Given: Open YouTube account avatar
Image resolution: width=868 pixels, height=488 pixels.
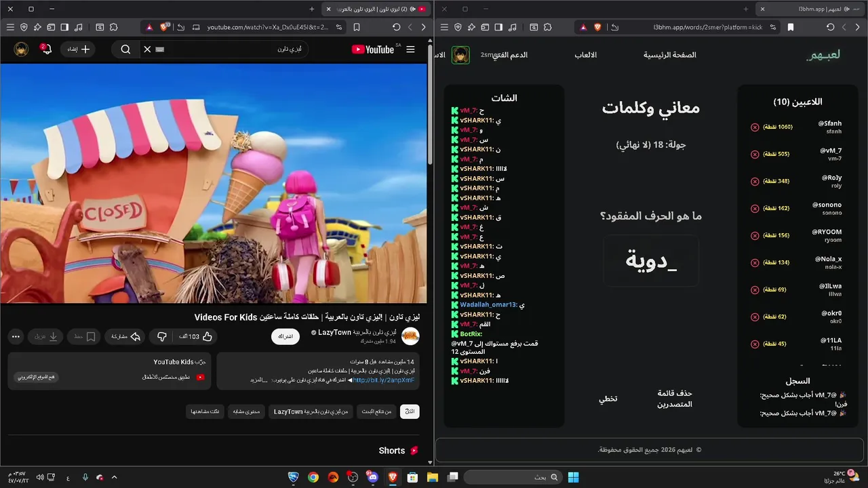Looking at the screenshot, I should [x=21, y=49].
